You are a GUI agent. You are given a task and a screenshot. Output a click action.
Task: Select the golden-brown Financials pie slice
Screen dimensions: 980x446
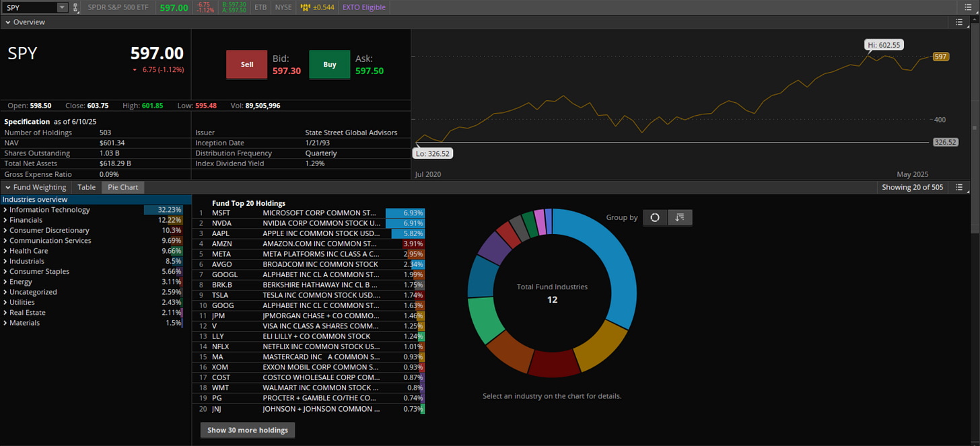[x=602, y=348]
